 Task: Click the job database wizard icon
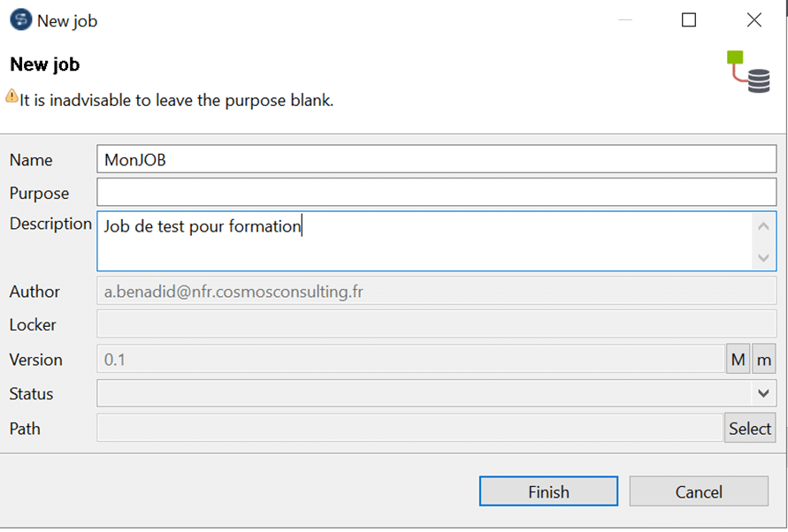pos(748,72)
